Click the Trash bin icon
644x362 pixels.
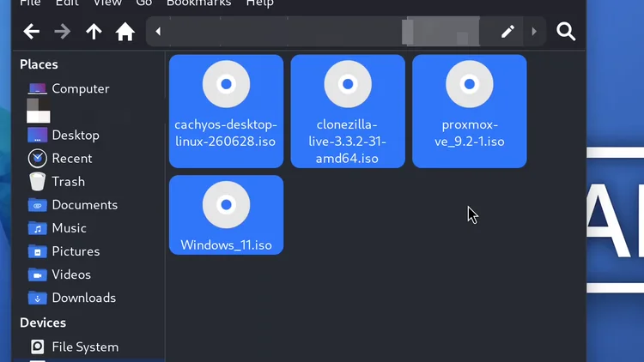(x=38, y=181)
